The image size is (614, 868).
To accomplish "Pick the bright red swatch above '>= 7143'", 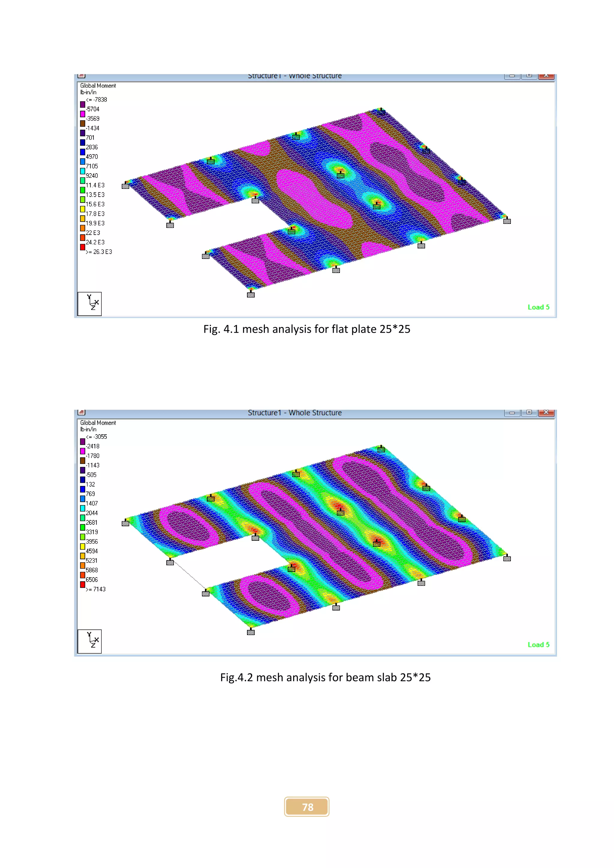I will click(x=82, y=584).
